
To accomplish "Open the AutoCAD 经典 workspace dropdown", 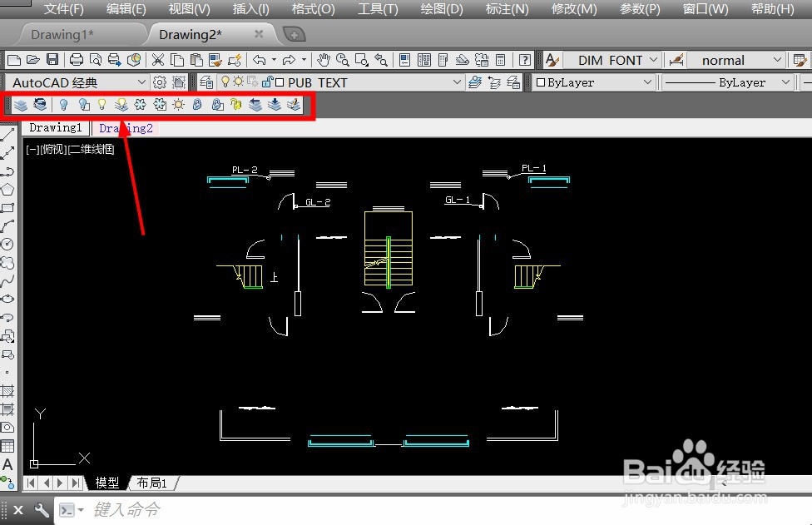I will (x=141, y=82).
